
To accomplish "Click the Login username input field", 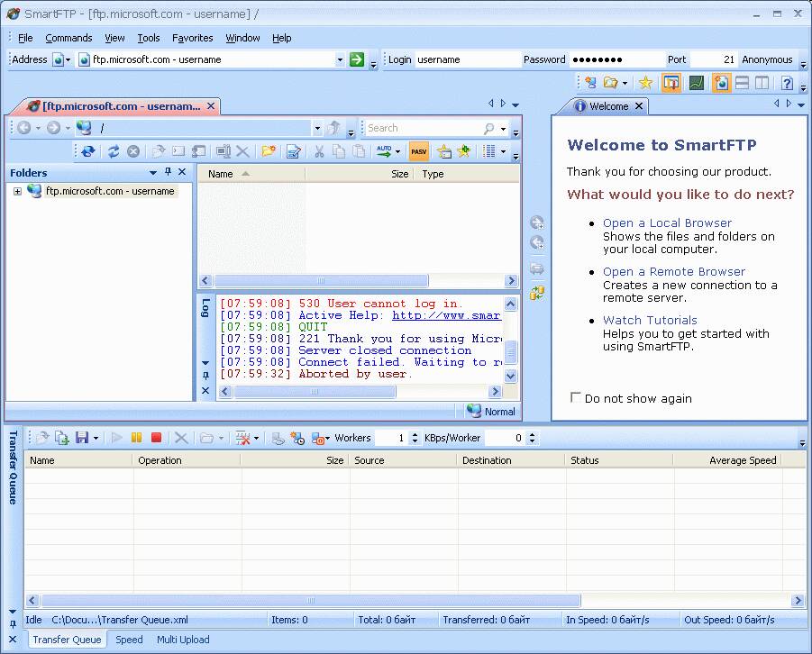I will pyautogui.click(x=467, y=59).
